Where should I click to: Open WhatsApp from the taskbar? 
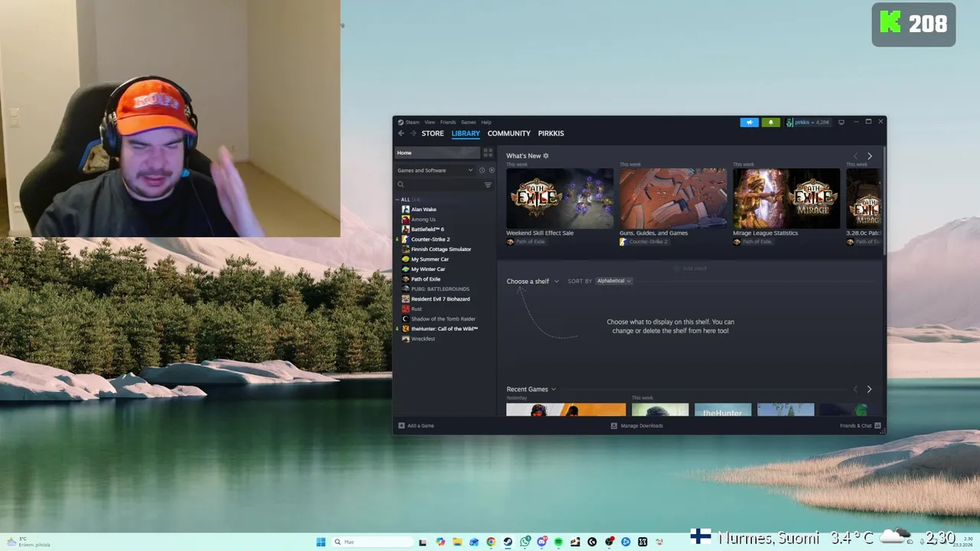[525, 542]
